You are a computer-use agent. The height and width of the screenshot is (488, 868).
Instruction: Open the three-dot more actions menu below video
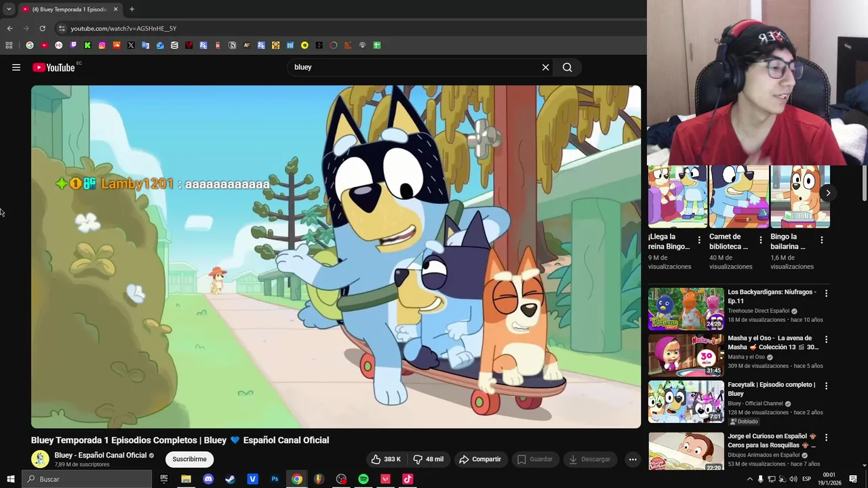click(x=633, y=459)
